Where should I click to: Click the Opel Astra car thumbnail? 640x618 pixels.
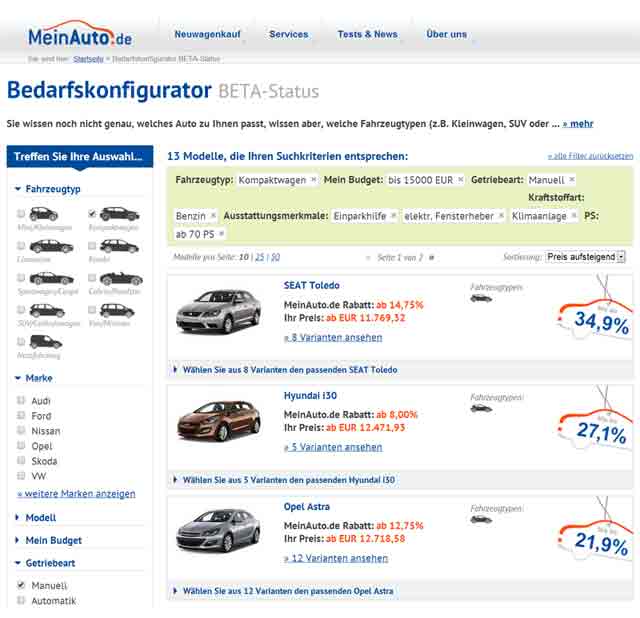point(218,531)
